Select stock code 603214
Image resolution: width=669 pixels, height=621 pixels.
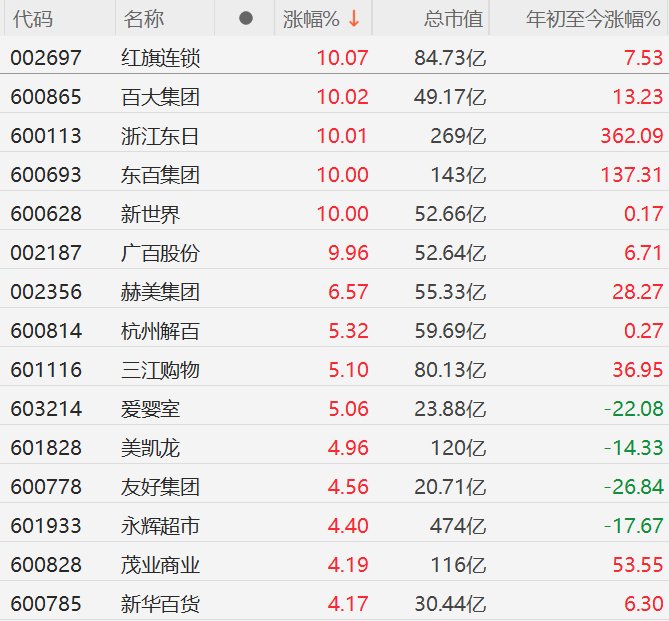[46, 409]
